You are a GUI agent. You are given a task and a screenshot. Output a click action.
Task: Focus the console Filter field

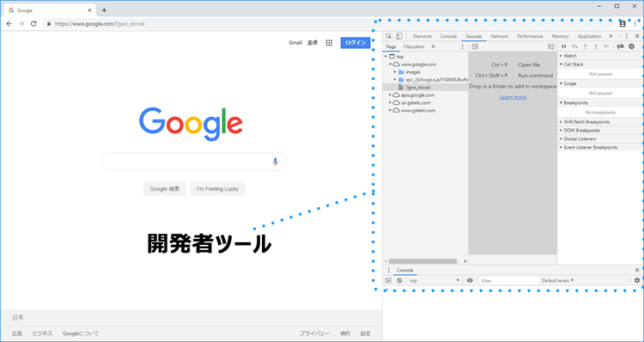click(x=509, y=281)
